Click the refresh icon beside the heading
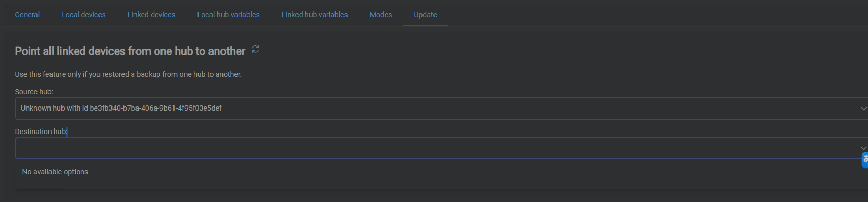Viewport: 868px width, 202px height. (255, 49)
